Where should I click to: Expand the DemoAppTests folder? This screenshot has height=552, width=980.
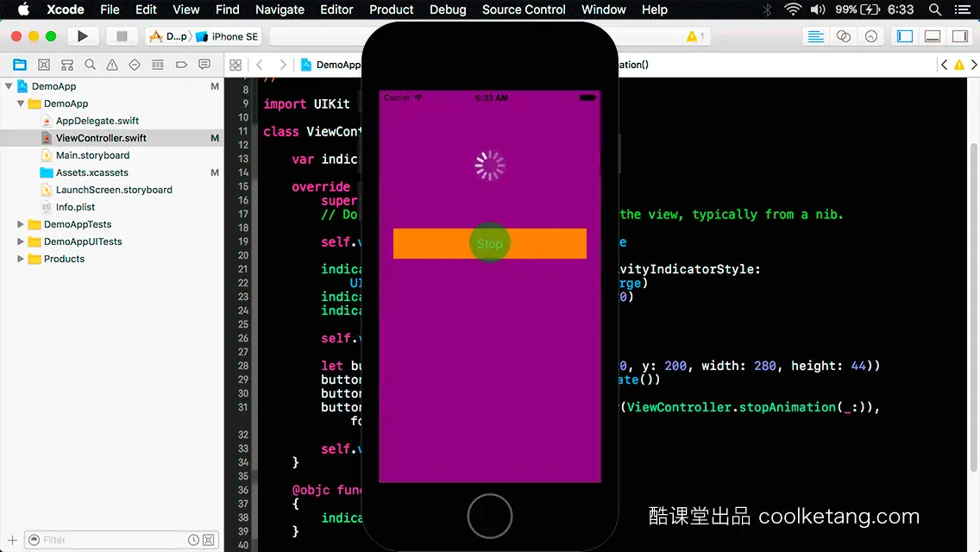point(21,223)
